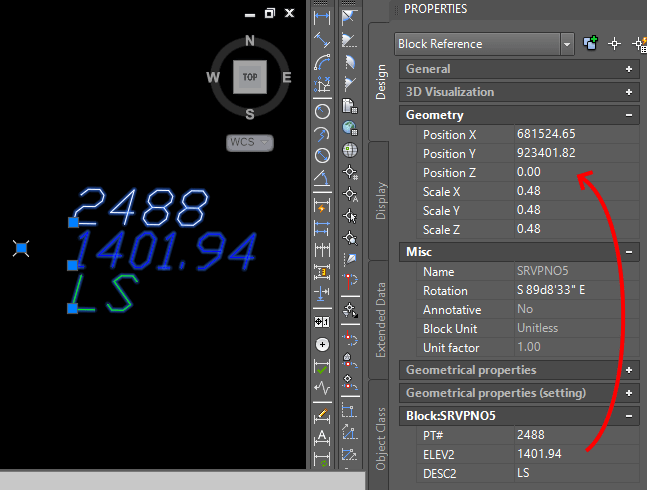The image size is (647, 490).
Task: Select the Dimension Inspection checkmark tool
Action: pyautogui.click(x=322, y=367)
